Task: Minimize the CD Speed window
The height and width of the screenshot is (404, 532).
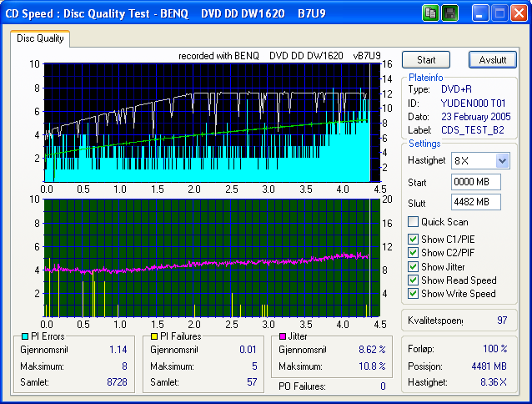Action: tap(479, 13)
